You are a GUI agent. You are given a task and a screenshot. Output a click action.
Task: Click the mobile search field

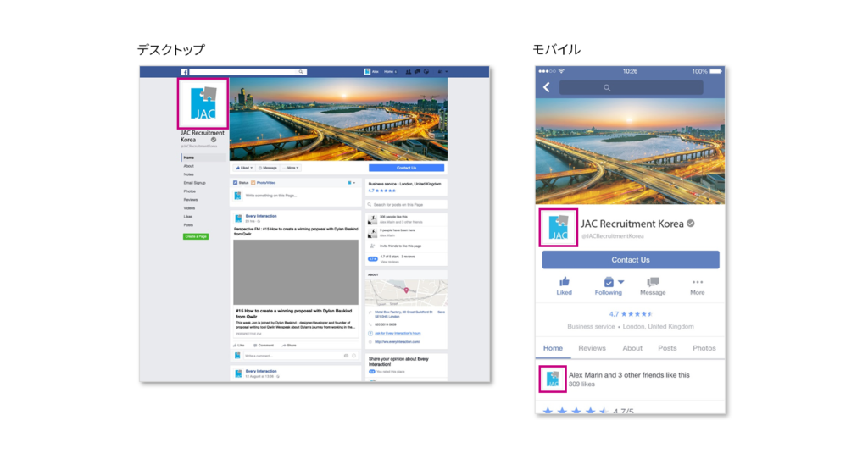(x=631, y=88)
